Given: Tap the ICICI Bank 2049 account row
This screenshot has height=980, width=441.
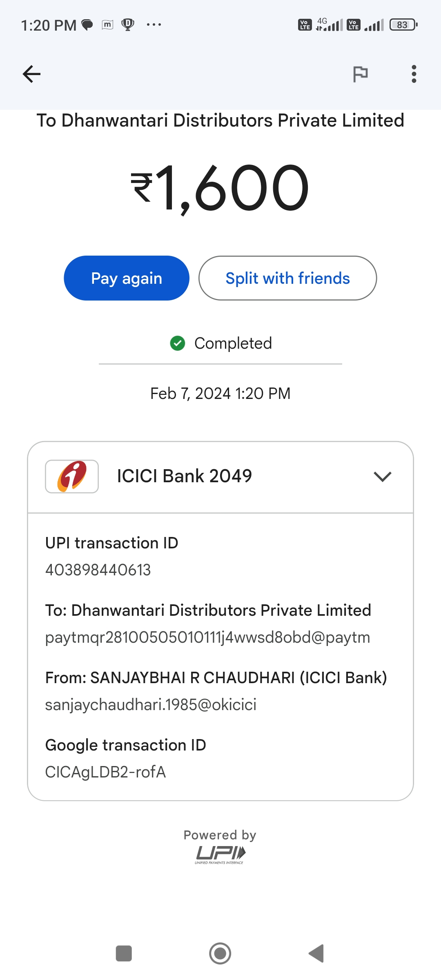Looking at the screenshot, I should tap(220, 477).
